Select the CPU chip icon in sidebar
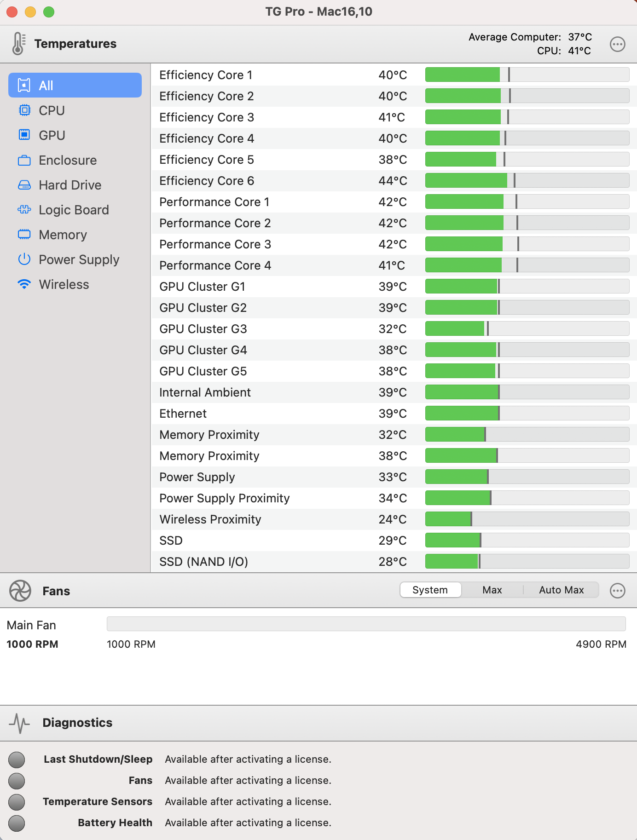This screenshot has width=637, height=840. (24, 110)
